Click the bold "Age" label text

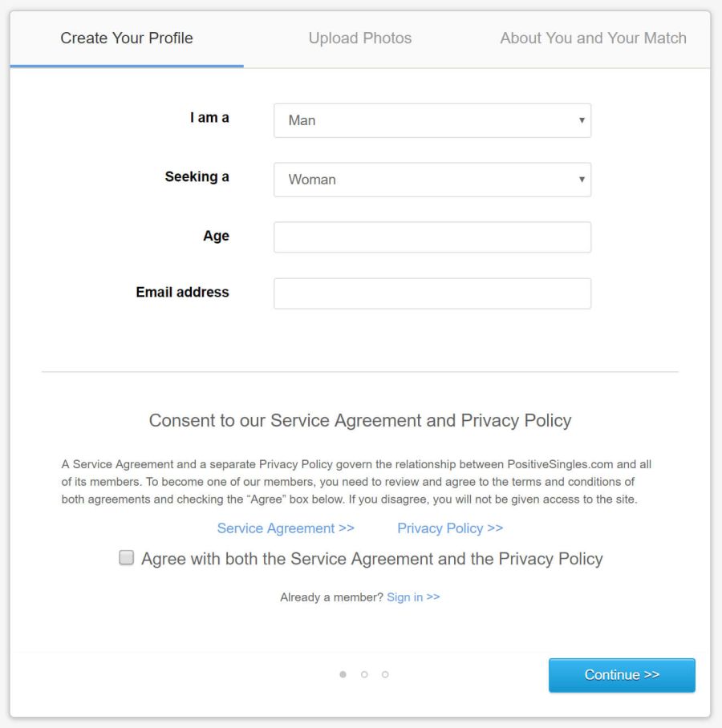(216, 236)
